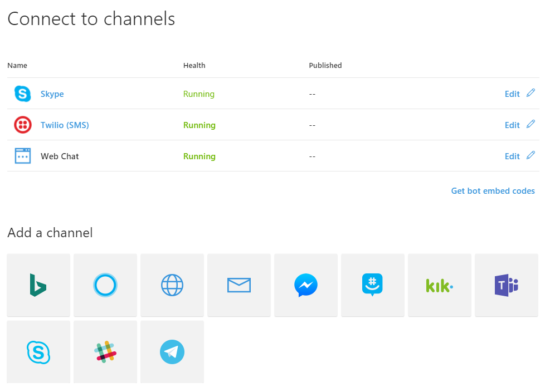Edit the Skype channel

[512, 94]
